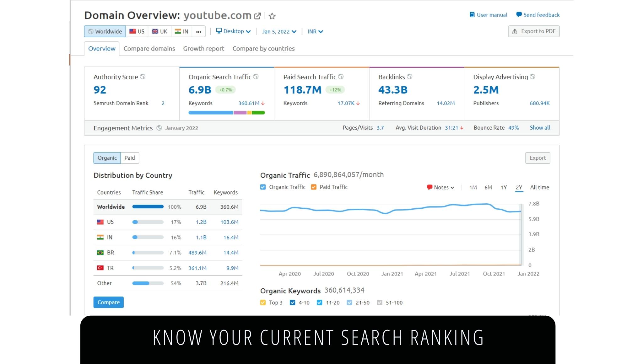Click the Brazil flag in country table
The image size is (643, 364).
tap(100, 253)
